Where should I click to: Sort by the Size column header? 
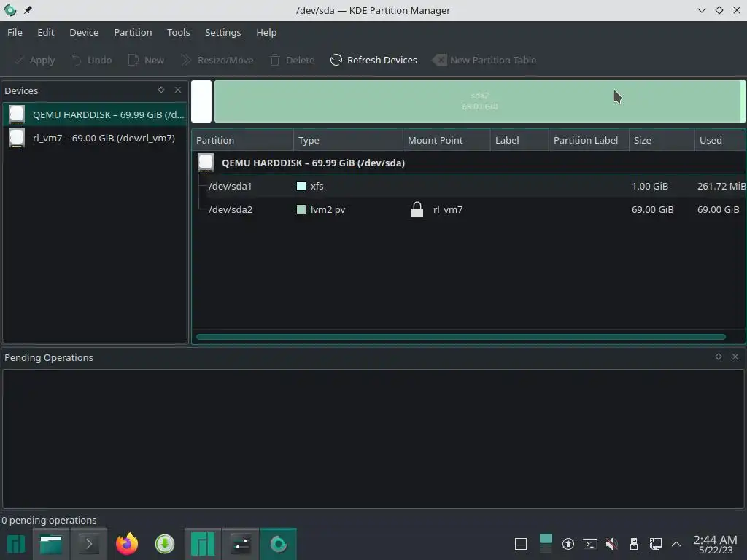click(x=662, y=140)
